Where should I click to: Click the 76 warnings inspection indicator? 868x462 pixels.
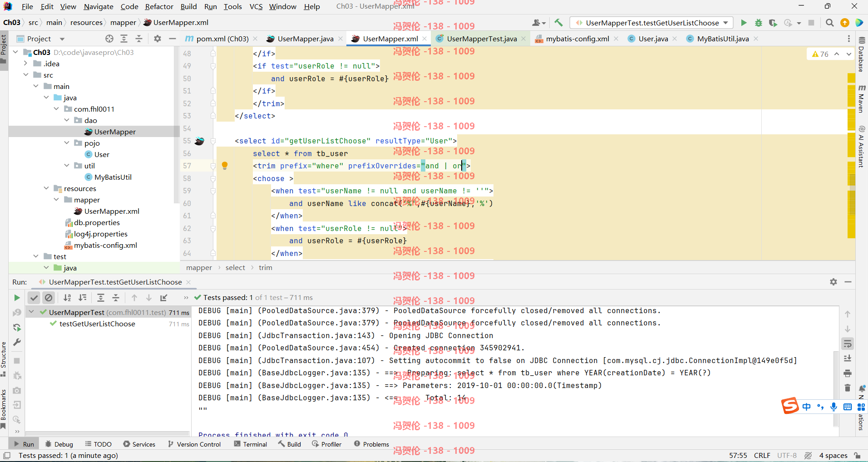(x=821, y=54)
